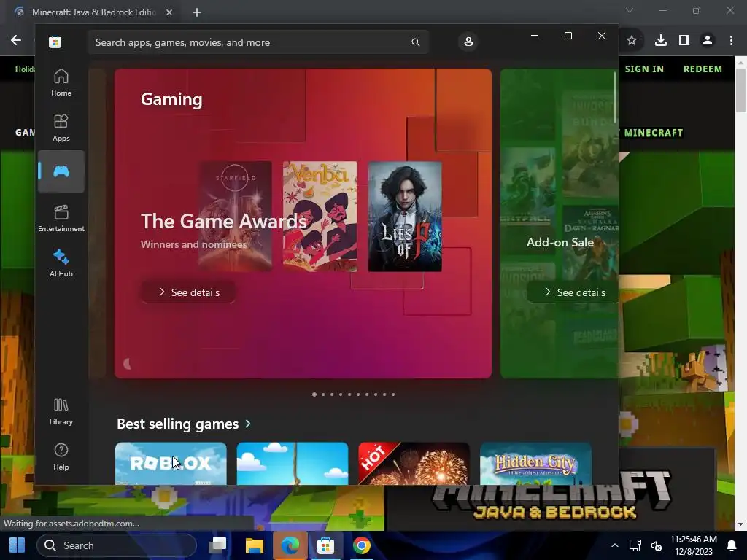
Task: Select the Starfield game cover
Action: [x=236, y=217]
